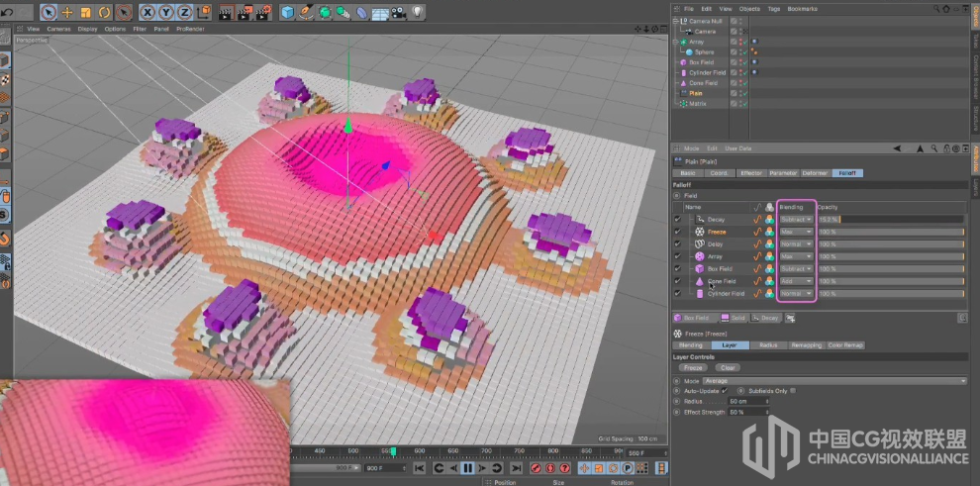
Task: Toggle the Auto-Update checkbox
Action: (725, 391)
